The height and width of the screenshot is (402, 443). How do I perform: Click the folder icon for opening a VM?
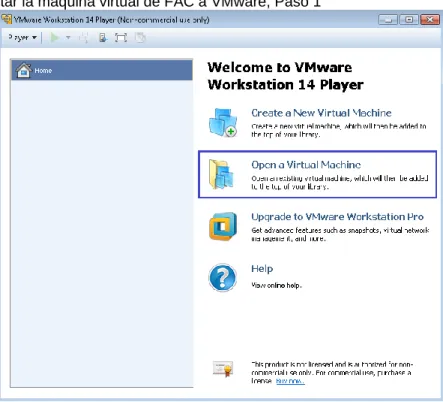click(x=222, y=174)
